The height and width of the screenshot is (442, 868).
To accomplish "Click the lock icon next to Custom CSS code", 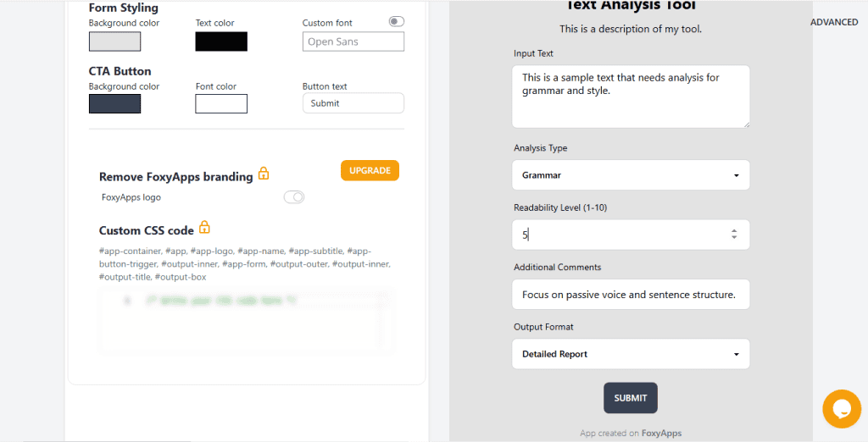I will coord(204,228).
